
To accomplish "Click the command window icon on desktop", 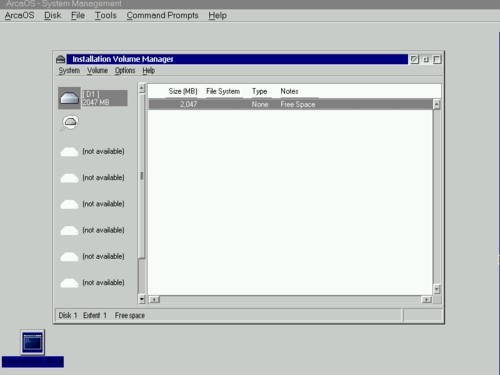I will (x=32, y=342).
